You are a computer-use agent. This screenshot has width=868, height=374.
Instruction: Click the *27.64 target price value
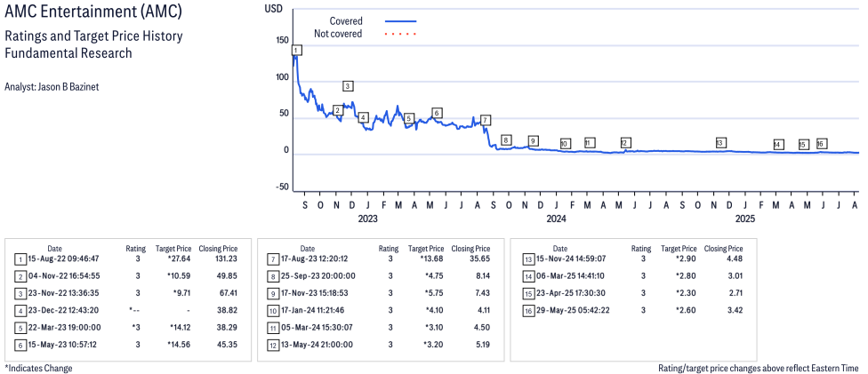(x=181, y=259)
